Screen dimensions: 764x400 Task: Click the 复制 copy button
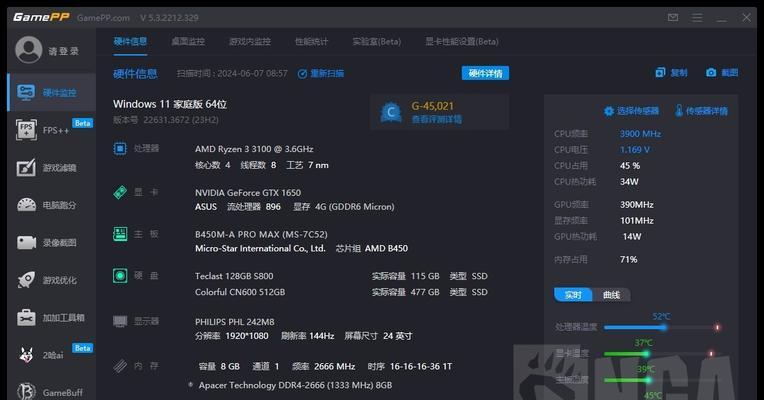[x=671, y=73]
